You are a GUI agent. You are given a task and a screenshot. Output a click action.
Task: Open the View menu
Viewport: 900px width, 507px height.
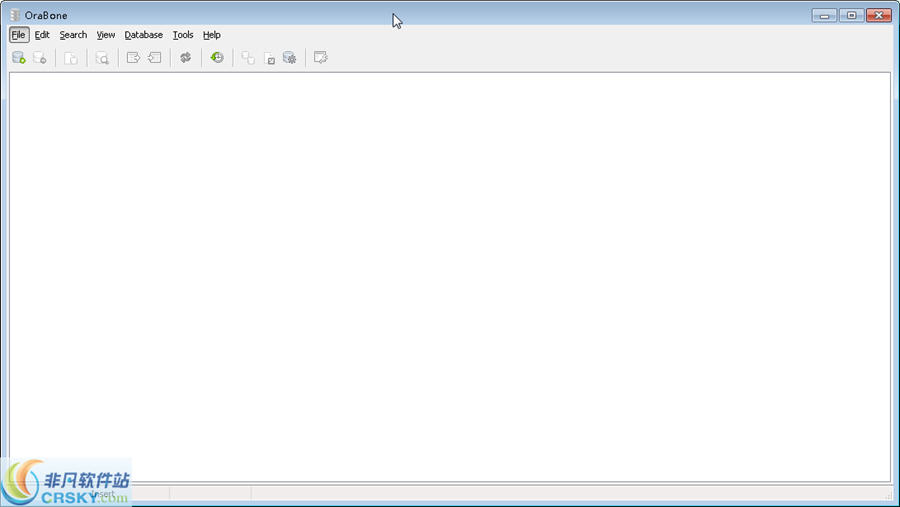(106, 35)
